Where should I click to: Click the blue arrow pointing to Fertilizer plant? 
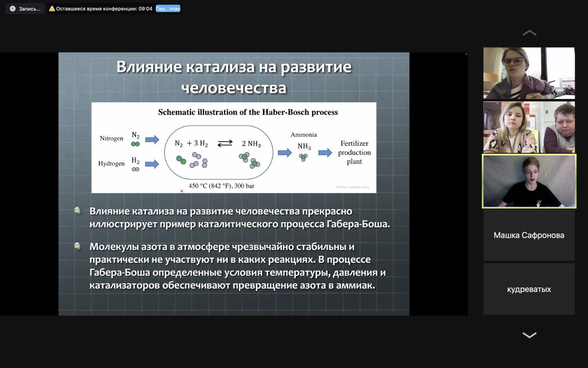[x=325, y=153]
